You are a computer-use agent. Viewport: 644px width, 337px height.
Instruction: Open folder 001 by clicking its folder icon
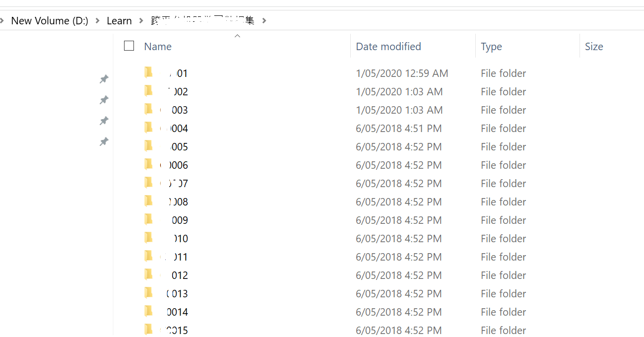click(x=149, y=72)
